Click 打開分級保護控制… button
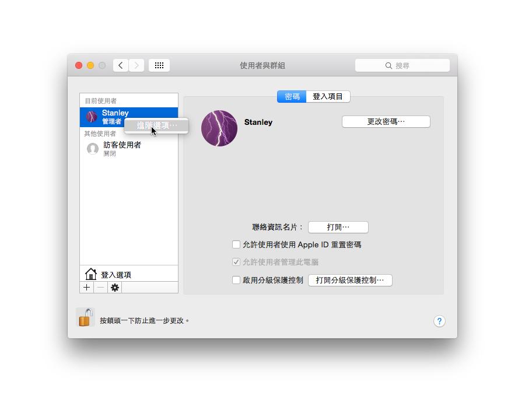 (x=350, y=280)
